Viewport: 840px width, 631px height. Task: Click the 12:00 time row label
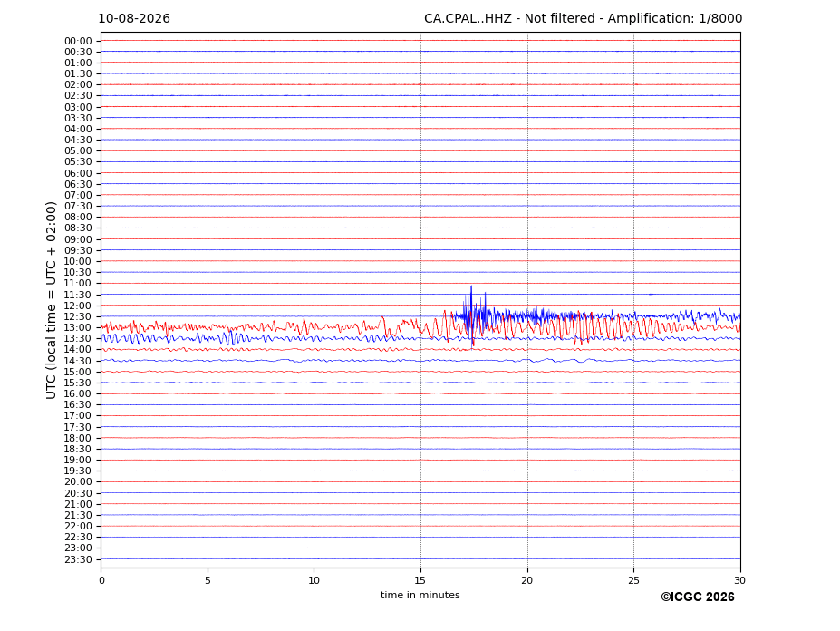(78, 306)
